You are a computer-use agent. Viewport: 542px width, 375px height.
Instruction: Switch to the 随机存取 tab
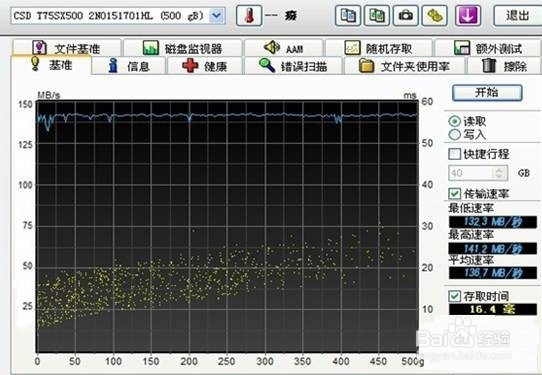click(379, 48)
